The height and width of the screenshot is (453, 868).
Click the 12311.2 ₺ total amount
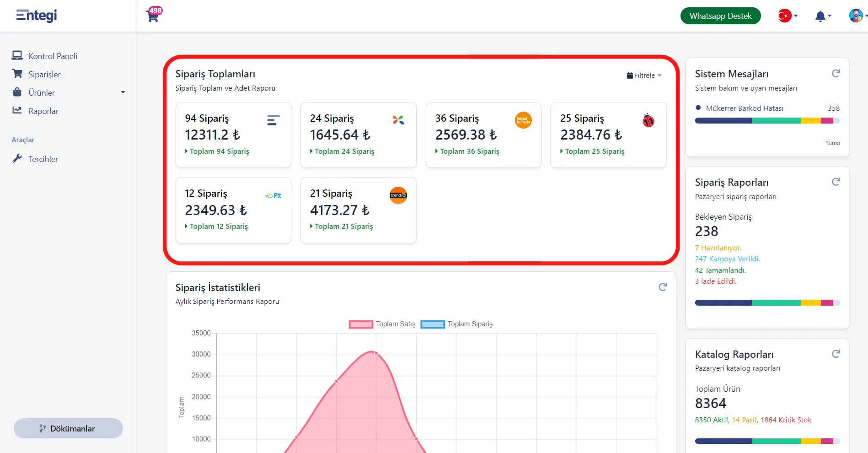click(212, 135)
